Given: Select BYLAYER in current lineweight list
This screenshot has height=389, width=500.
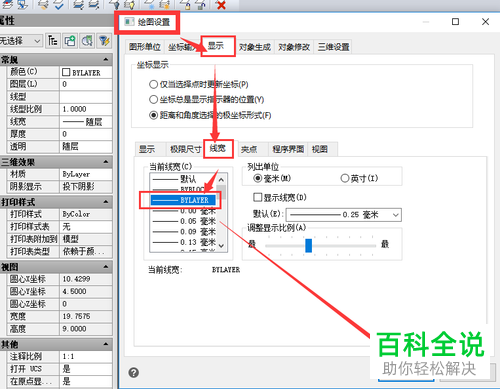Looking at the screenshot, I should [184, 200].
